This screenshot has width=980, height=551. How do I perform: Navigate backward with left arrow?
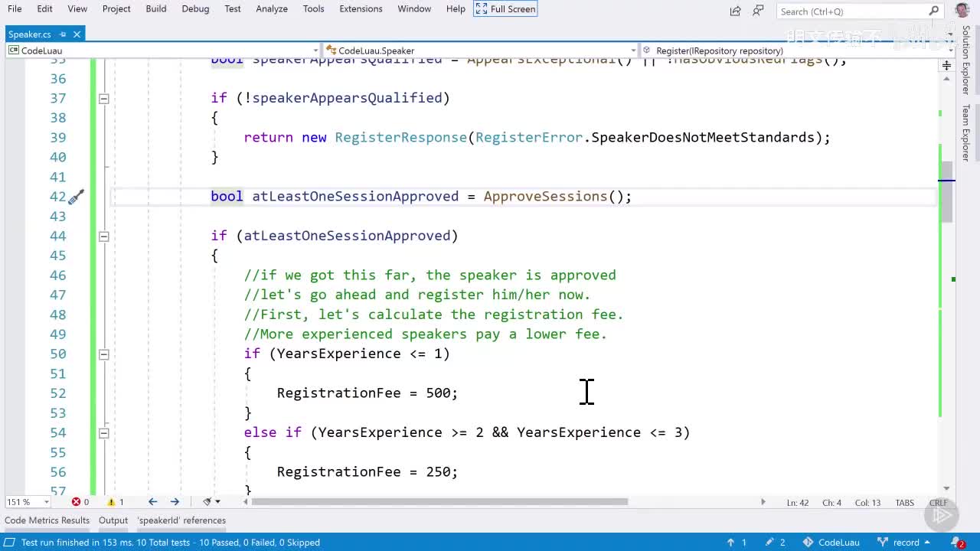click(x=152, y=502)
